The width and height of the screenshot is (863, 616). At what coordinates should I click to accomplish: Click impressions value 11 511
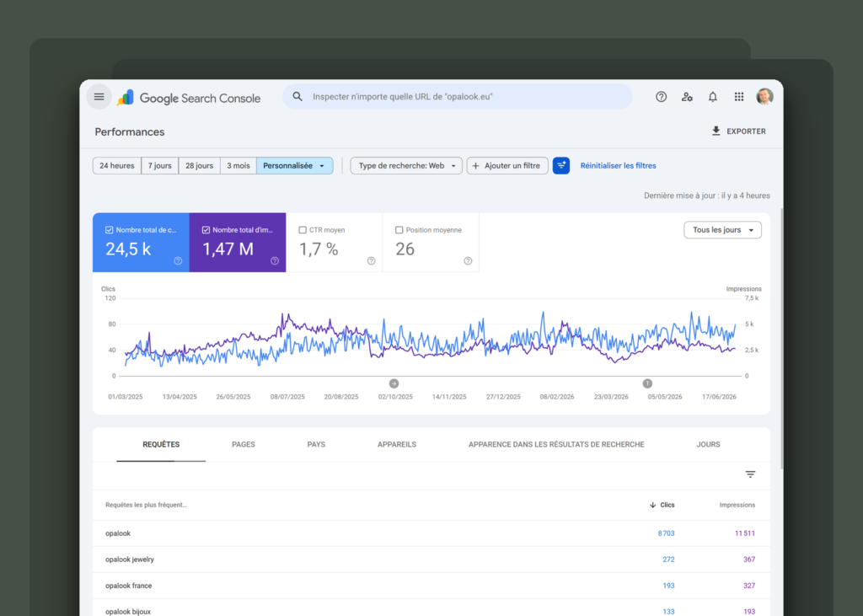pos(745,533)
